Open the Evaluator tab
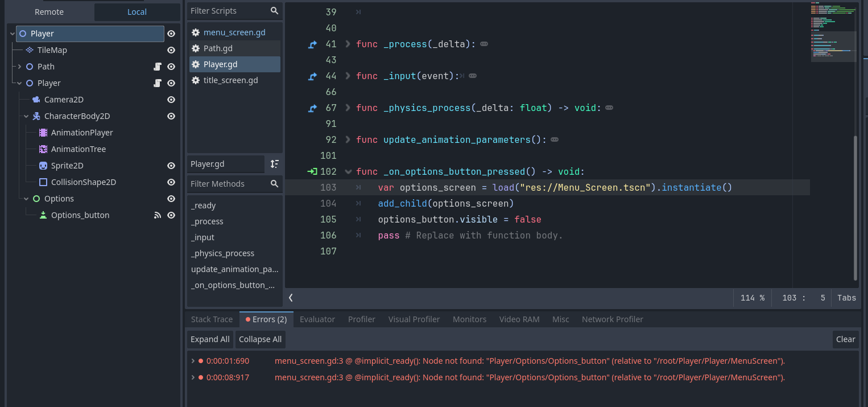 coord(317,319)
